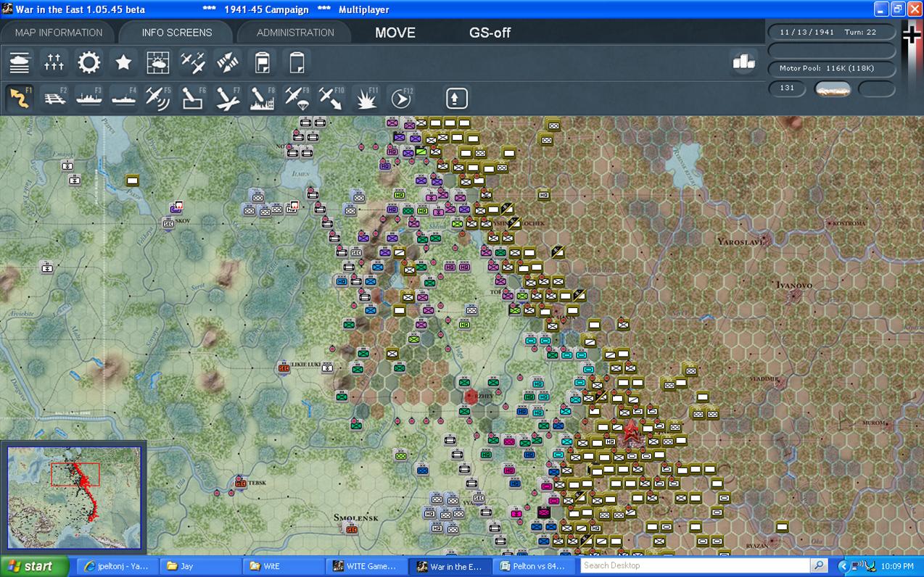Open the air doctrine planes icon
The image size is (924, 577).
193,63
